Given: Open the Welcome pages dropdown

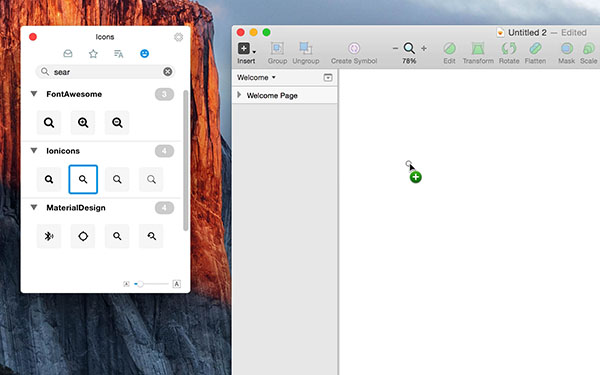Looking at the screenshot, I should pos(256,78).
